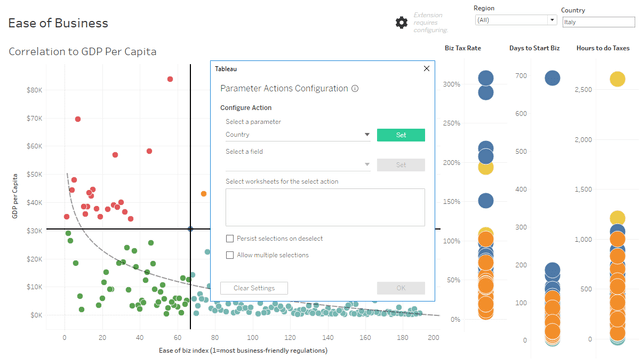
Task: Select the yellow circle atop Hours to do Taxes
Action: coord(618,79)
